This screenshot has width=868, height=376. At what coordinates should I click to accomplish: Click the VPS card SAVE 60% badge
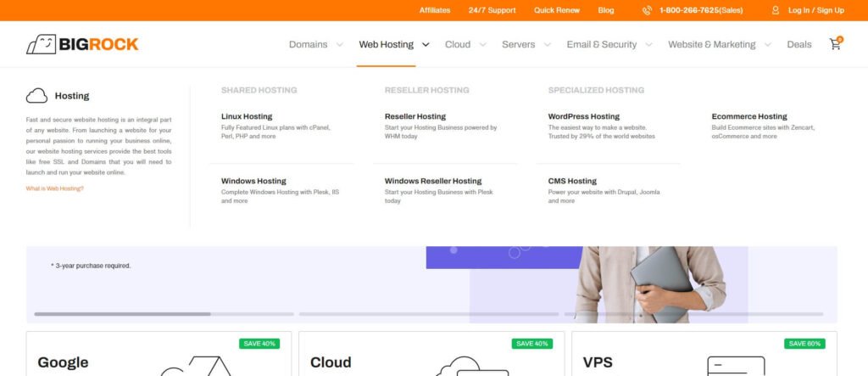point(805,344)
